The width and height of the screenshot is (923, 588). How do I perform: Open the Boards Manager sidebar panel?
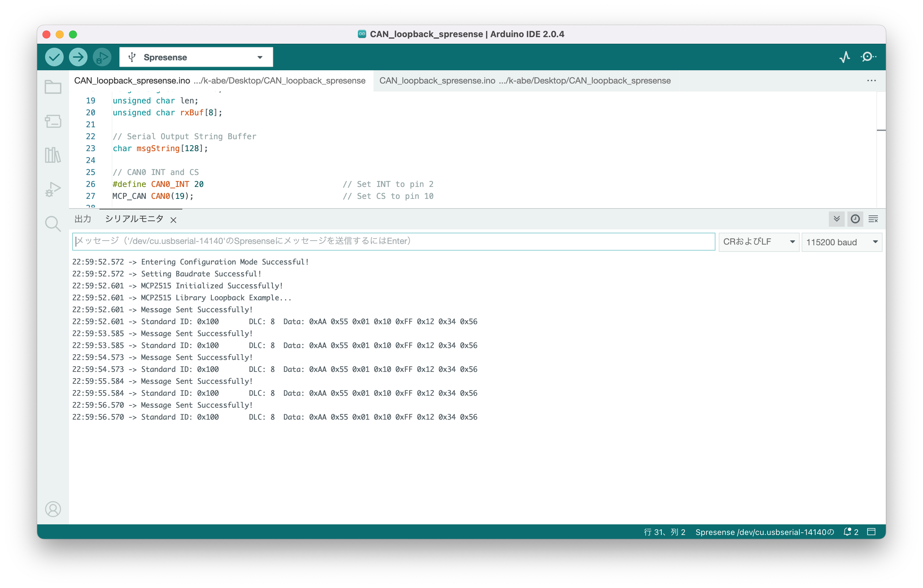click(53, 121)
